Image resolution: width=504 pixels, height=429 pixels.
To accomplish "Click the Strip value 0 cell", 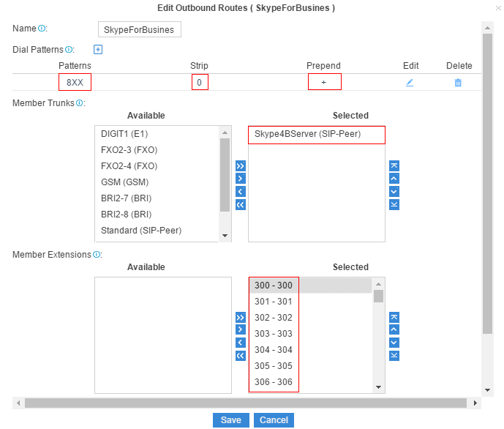I will (200, 82).
